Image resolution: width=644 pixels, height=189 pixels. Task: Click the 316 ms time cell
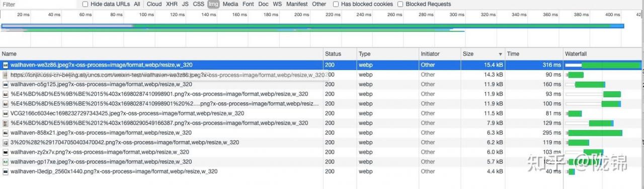click(533, 65)
